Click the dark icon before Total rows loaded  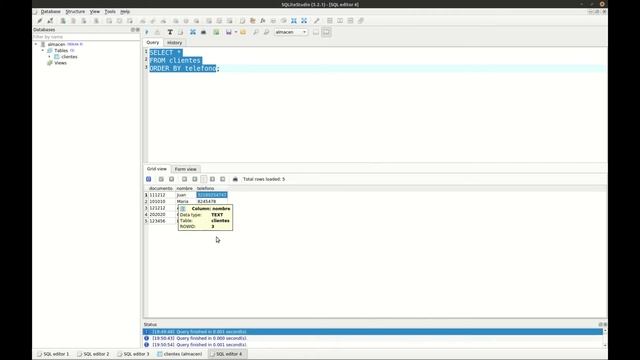(235, 179)
